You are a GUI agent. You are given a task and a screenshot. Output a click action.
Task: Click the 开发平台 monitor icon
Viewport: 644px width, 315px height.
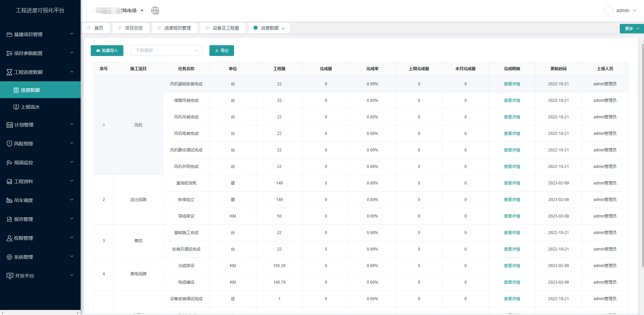[x=10, y=276]
